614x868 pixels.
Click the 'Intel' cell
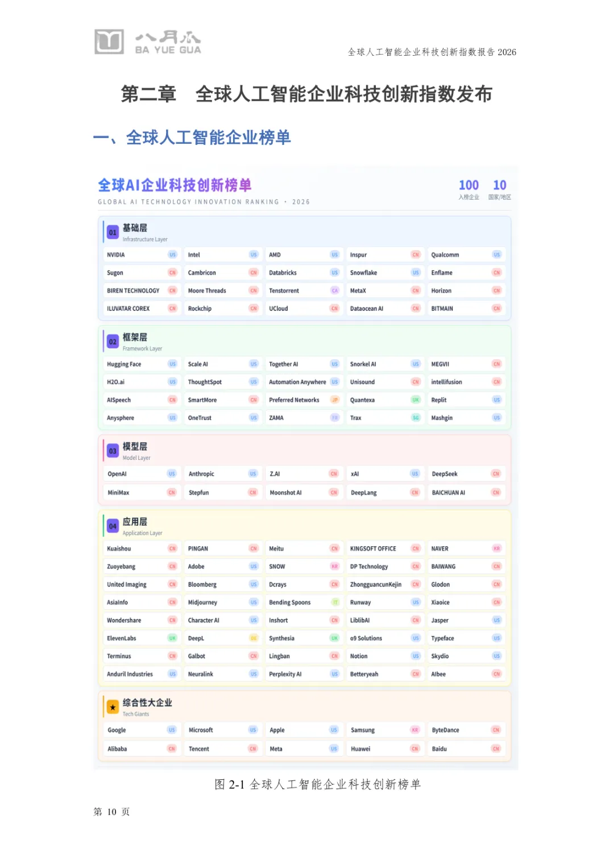point(222,255)
